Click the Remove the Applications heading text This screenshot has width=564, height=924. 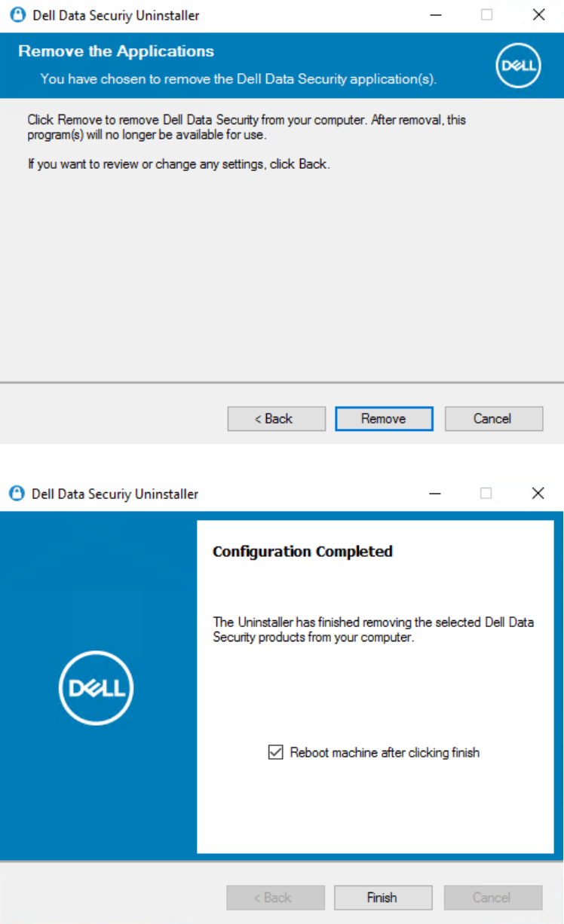click(116, 51)
